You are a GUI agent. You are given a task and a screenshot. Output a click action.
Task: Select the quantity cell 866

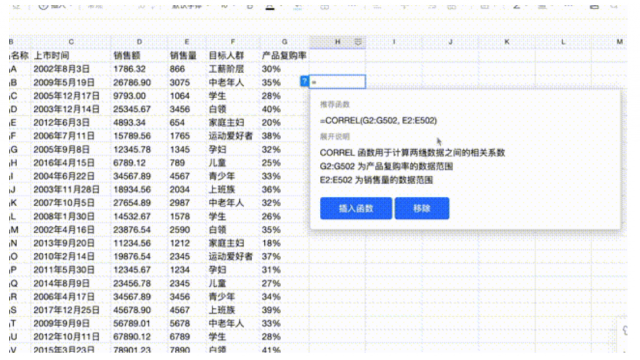click(187, 69)
